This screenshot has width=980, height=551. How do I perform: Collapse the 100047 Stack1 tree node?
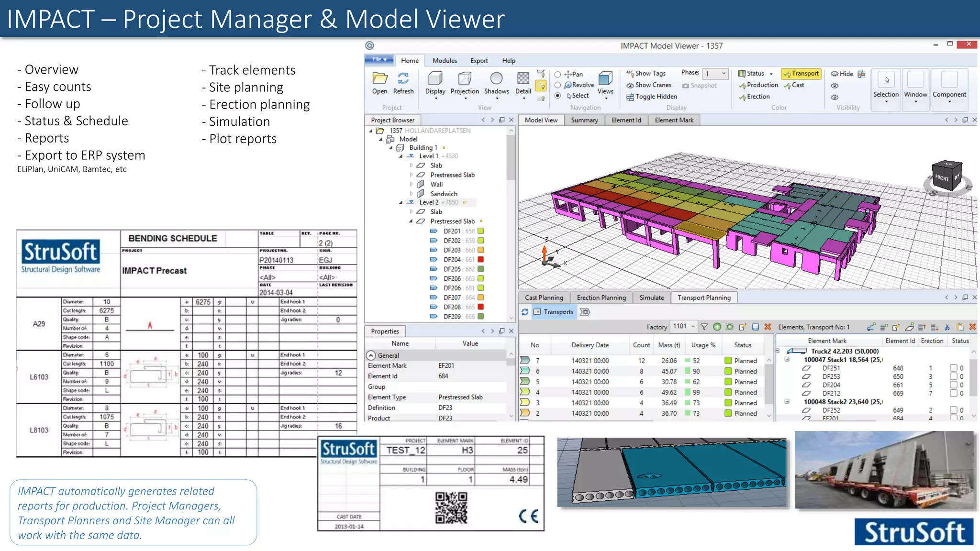point(787,359)
